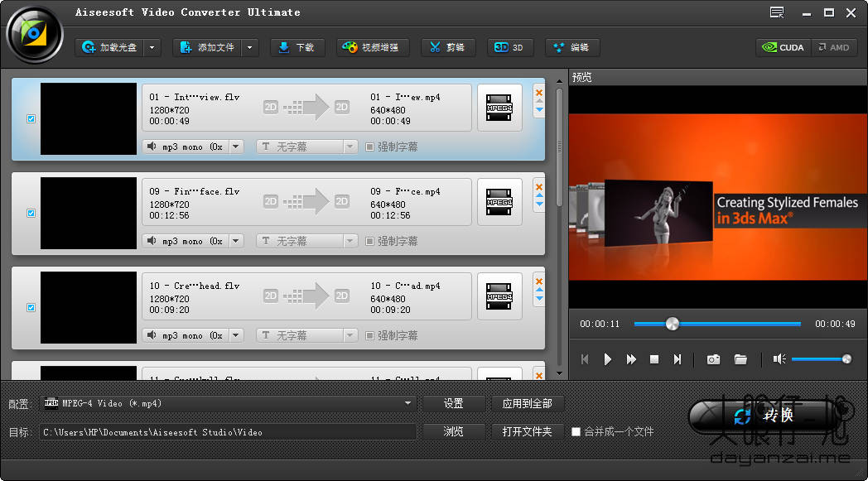Remove the 01 - Int...view.flv item with orange X
The width and height of the screenshot is (868, 481).
click(x=539, y=93)
